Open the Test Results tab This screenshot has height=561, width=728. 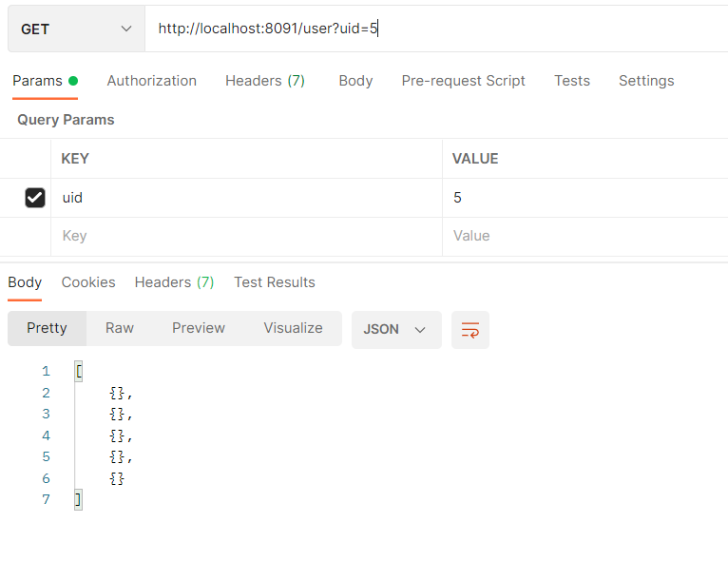[x=275, y=282]
